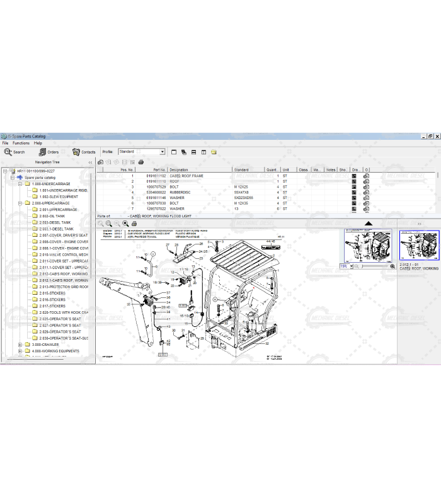
Task: Click the Part No. column header
Action: pos(156,169)
